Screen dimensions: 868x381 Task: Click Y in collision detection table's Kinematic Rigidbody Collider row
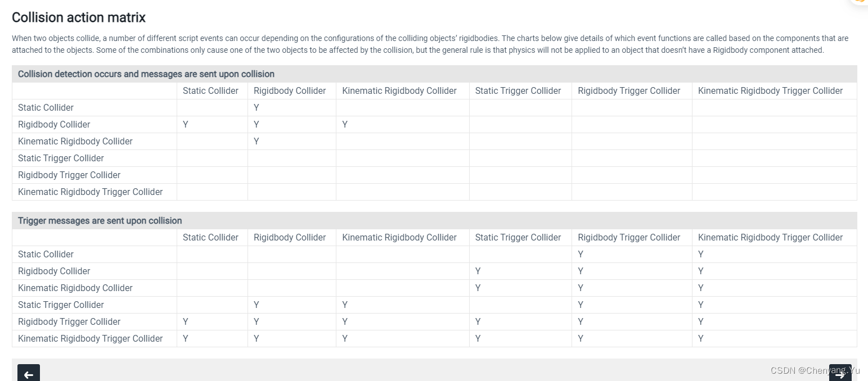[257, 142]
